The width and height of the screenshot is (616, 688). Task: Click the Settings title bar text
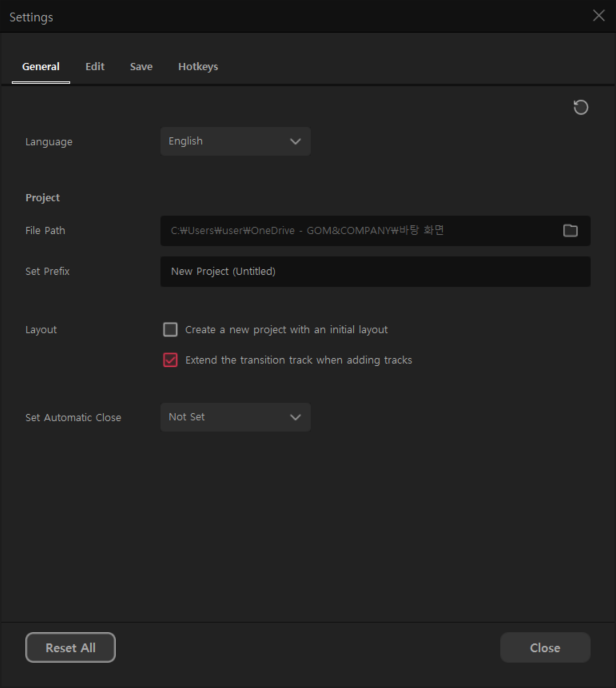(32, 17)
